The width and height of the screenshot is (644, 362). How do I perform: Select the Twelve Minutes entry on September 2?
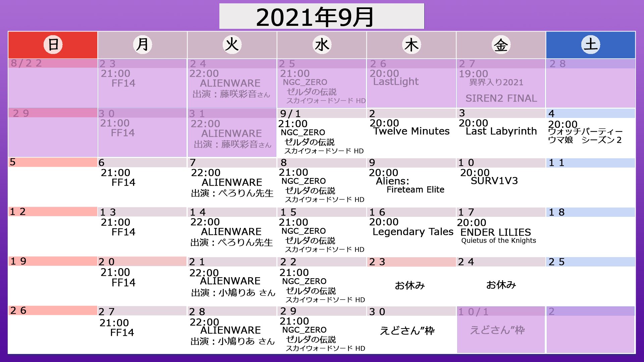coord(411,131)
